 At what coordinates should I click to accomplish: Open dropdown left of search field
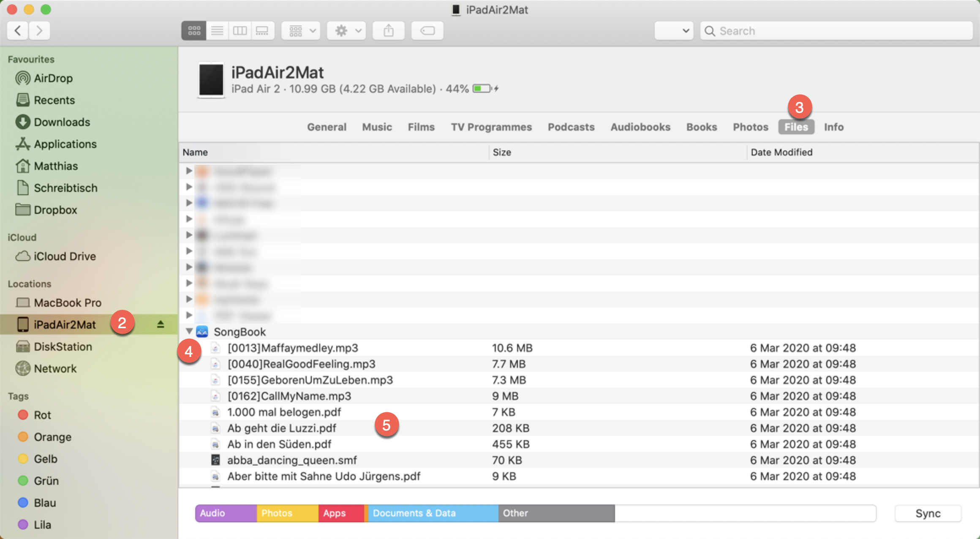coord(674,30)
